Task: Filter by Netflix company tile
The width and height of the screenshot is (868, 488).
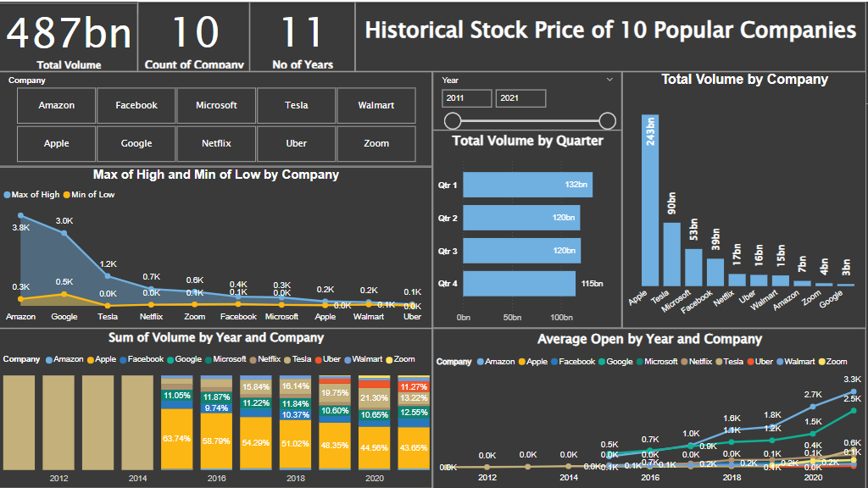Action: (216, 143)
